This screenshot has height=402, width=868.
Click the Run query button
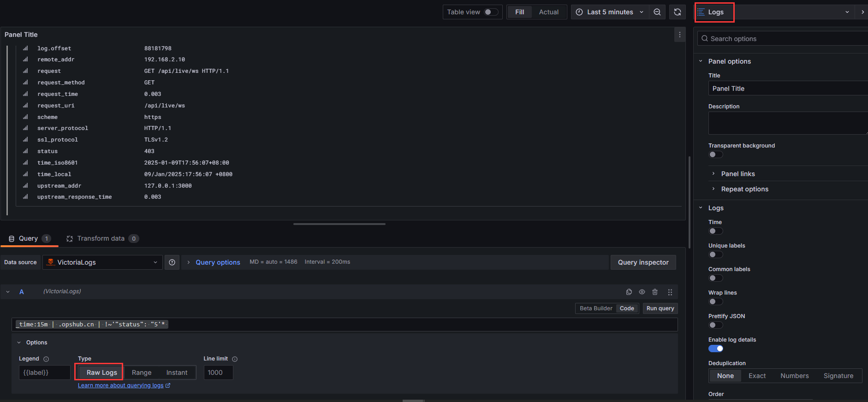point(660,308)
